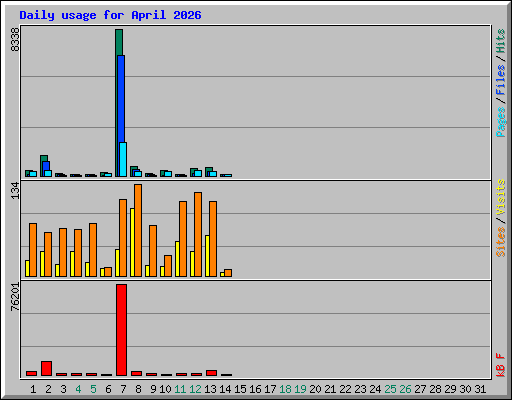Click day label 29 on the x-axis
The width and height of the screenshot is (512, 400).
[x=450, y=389]
